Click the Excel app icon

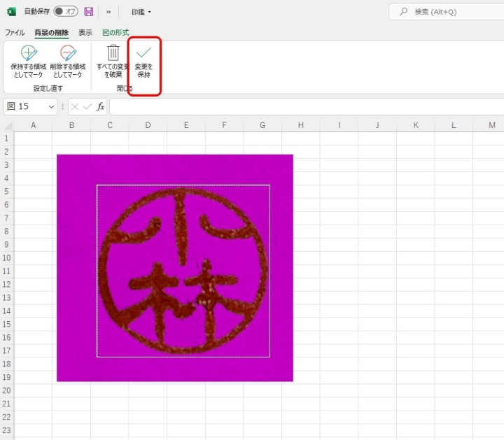click(12, 12)
